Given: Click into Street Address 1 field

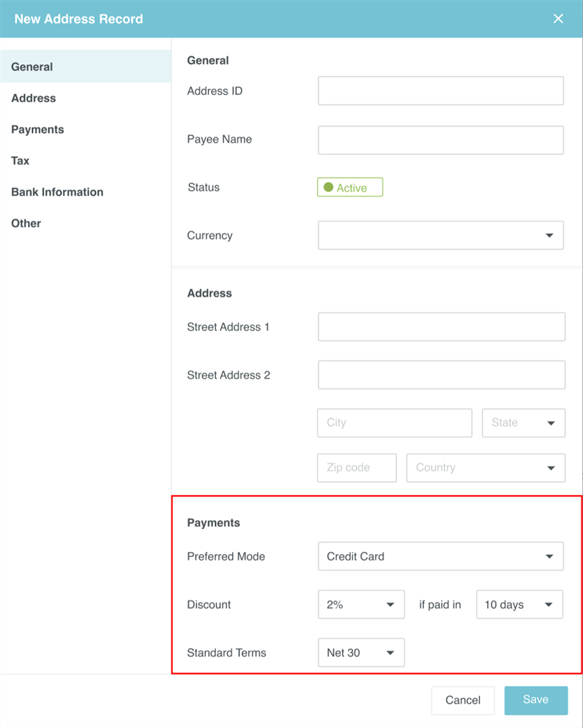Looking at the screenshot, I should click(441, 326).
